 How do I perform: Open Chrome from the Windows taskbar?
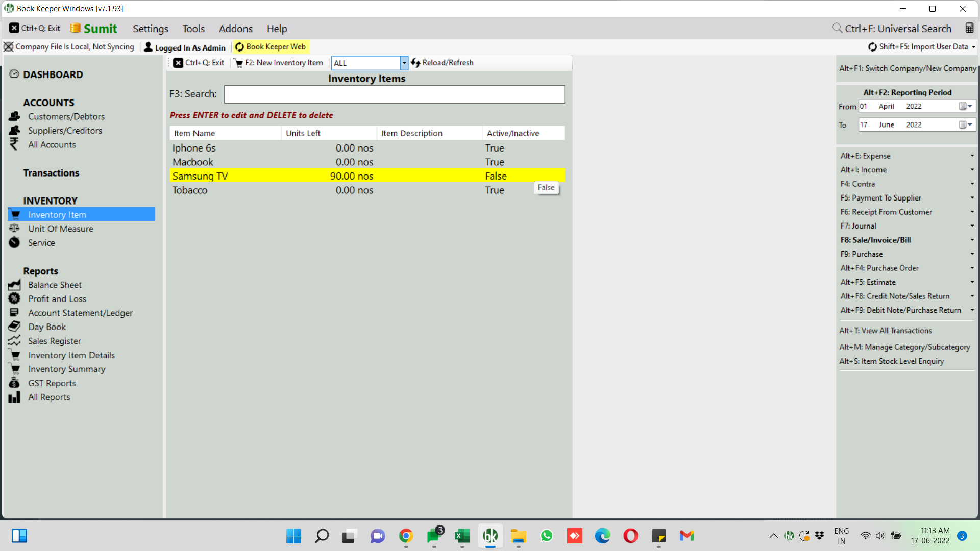point(406,536)
